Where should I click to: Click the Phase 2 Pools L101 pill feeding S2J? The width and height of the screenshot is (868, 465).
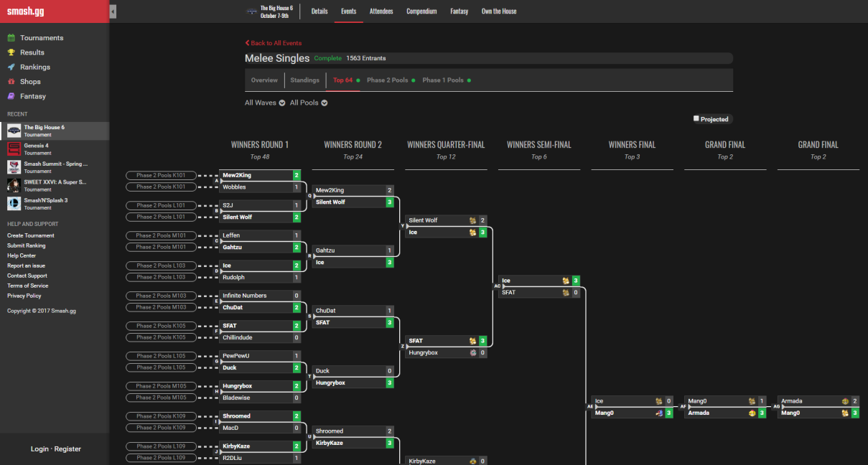click(x=161, y=205)
